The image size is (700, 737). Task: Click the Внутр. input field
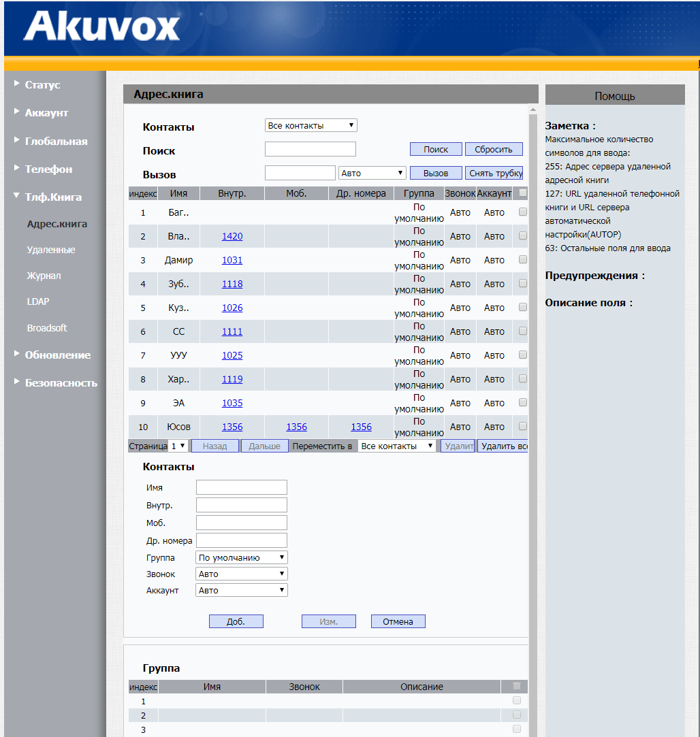click(x=241, y=505)
